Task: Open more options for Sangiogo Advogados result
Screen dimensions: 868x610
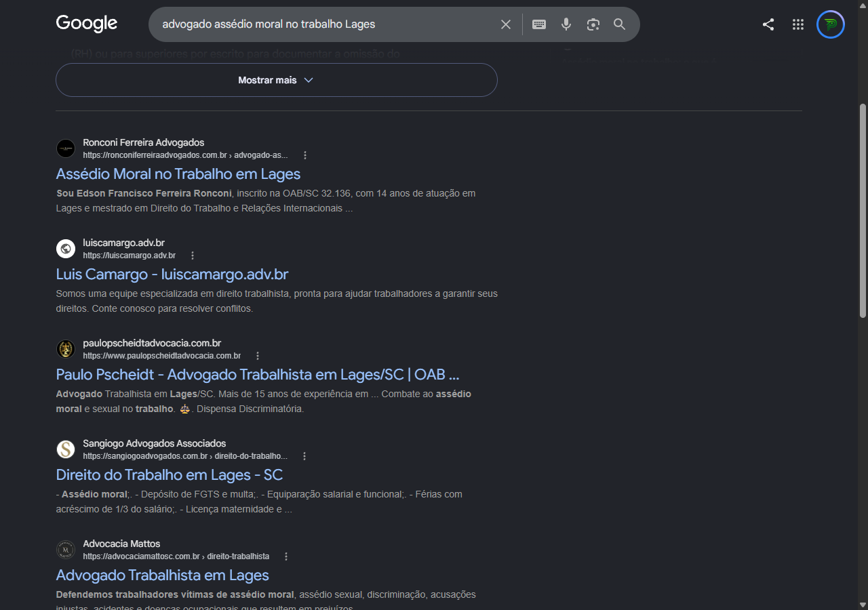Action: point(304,456)
